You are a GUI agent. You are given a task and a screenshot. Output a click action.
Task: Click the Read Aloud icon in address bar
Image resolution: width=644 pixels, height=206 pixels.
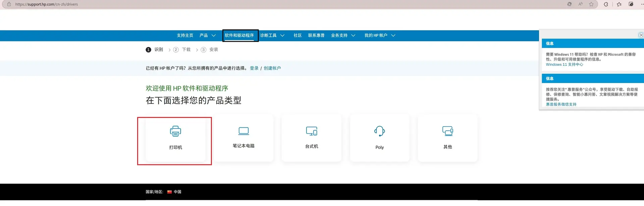click(580, 4)
